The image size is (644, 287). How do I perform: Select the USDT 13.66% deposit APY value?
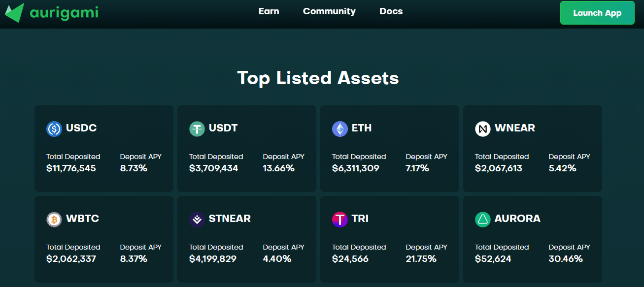278,168
